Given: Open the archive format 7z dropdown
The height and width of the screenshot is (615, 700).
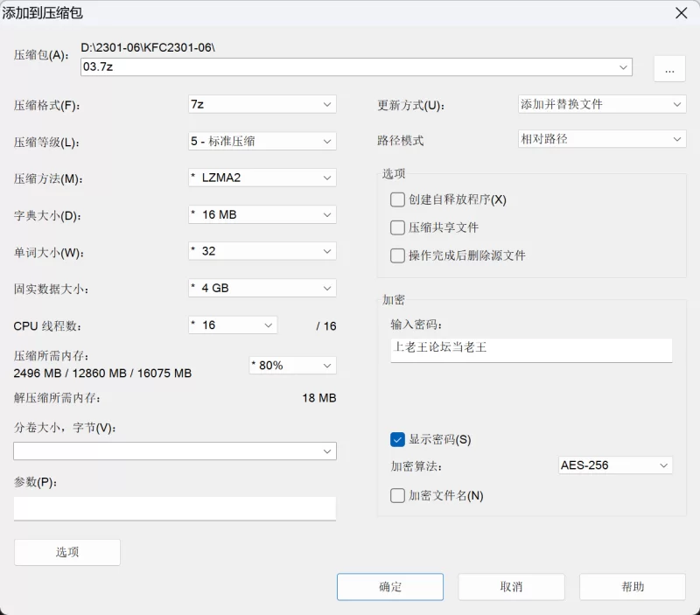Looking at the screenshot, I should (262, 104).
